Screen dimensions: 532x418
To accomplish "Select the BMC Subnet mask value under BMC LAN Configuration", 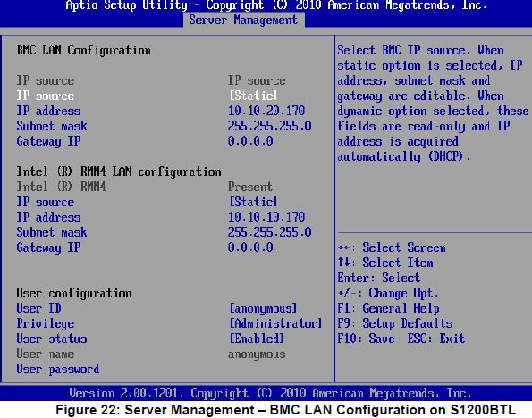I will click(270, 126).
